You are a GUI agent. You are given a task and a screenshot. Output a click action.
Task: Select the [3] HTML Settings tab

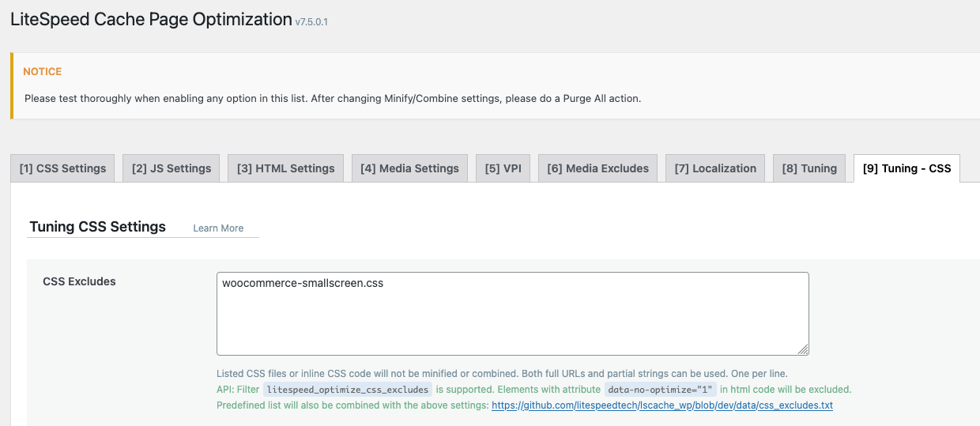click(x=285, y=168)
